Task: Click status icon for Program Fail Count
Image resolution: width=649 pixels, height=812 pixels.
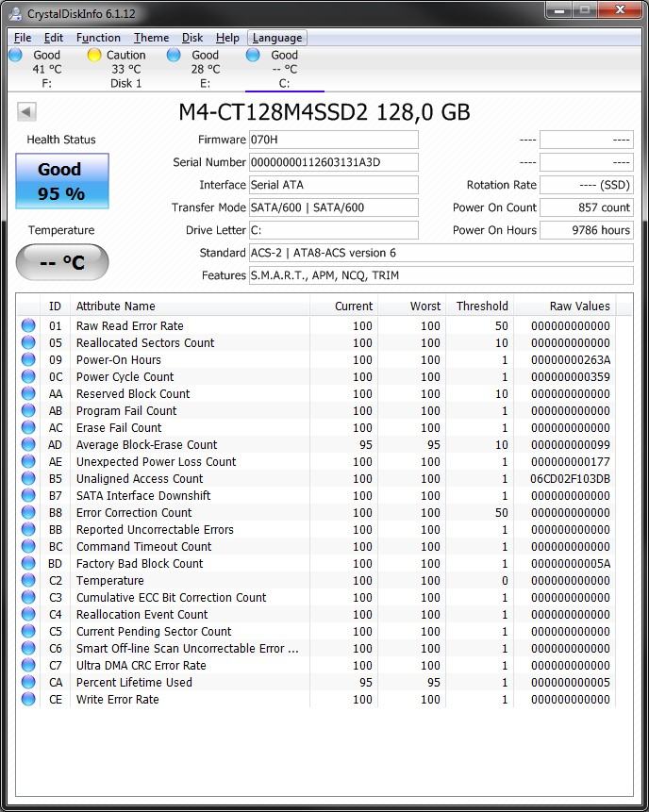Action: [28, 410]
